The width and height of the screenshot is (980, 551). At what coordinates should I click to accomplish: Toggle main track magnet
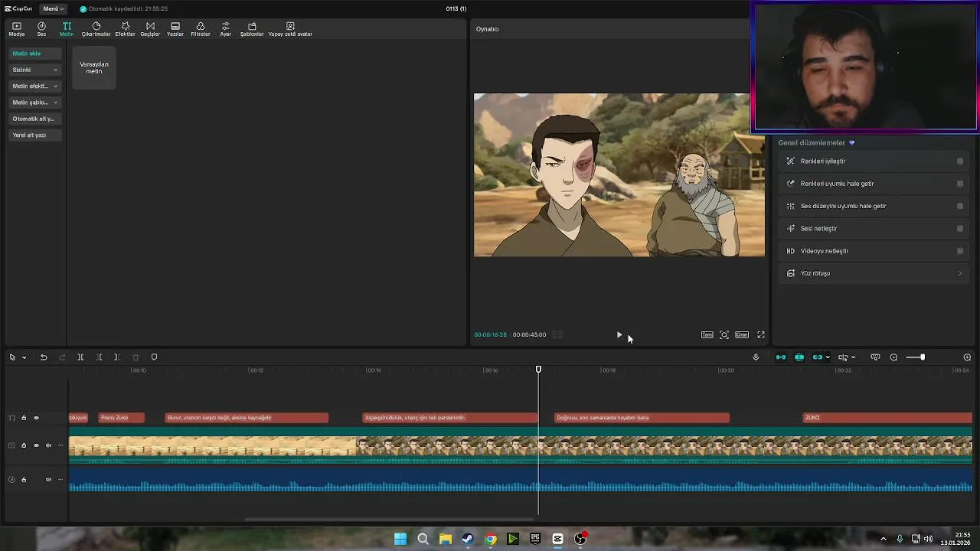click(781, 357)
